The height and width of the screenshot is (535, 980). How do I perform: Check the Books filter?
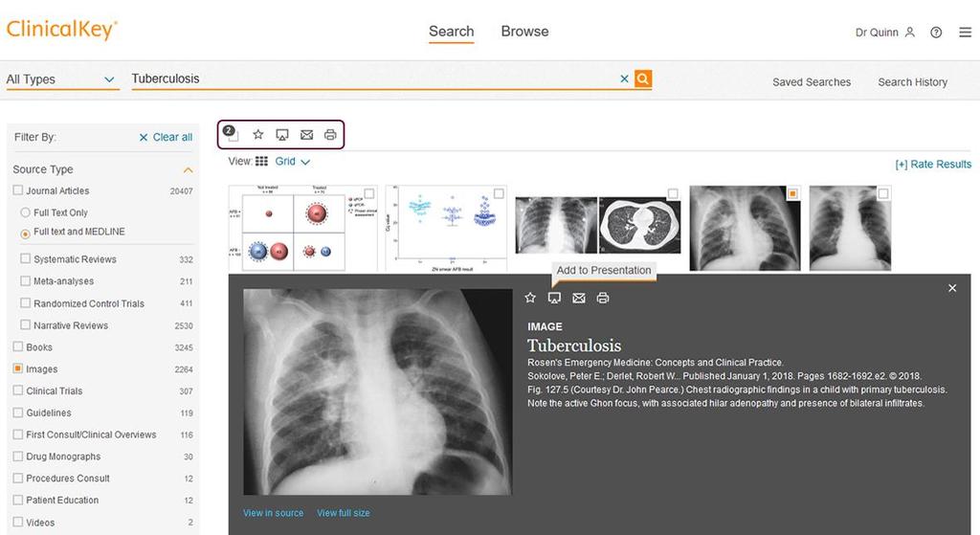point(18,346)
